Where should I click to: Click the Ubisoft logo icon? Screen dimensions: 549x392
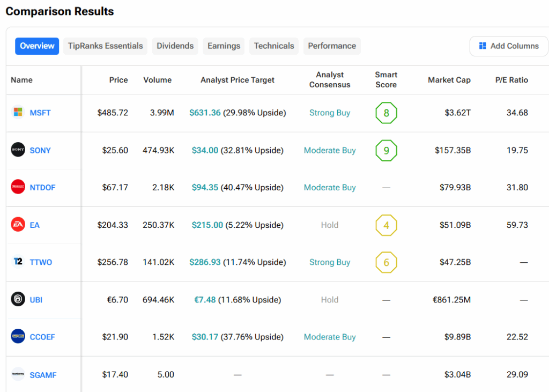point(18,299)
